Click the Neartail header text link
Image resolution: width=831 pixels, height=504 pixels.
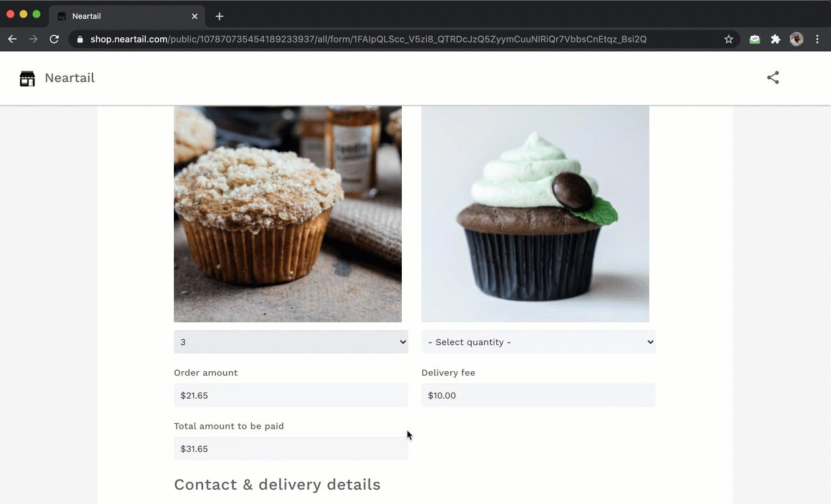click(70, 77)
